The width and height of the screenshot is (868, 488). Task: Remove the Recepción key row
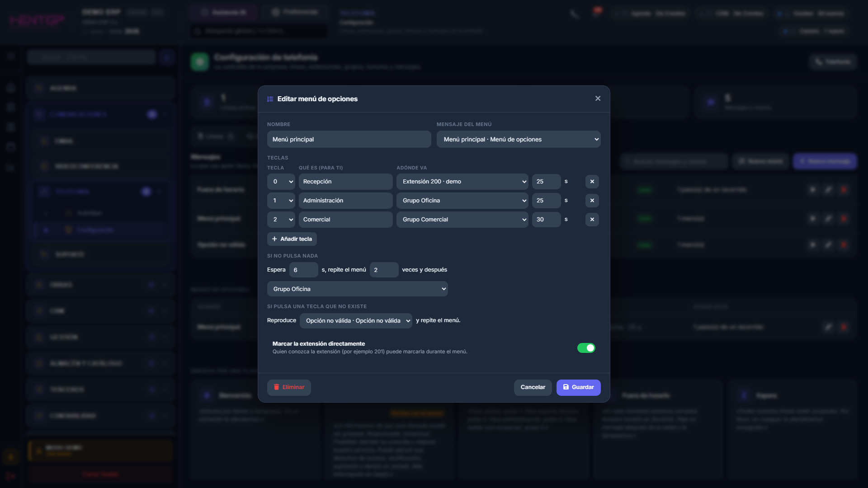pos(592,182)
